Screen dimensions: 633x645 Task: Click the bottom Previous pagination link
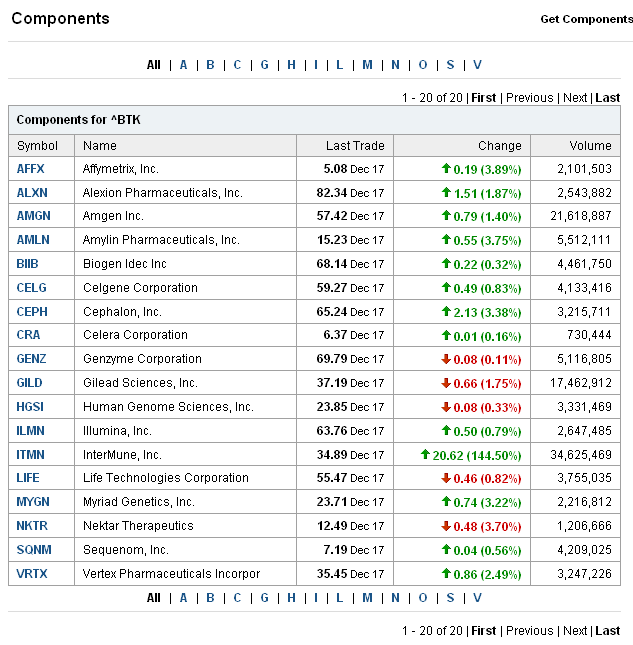[530, 631]
